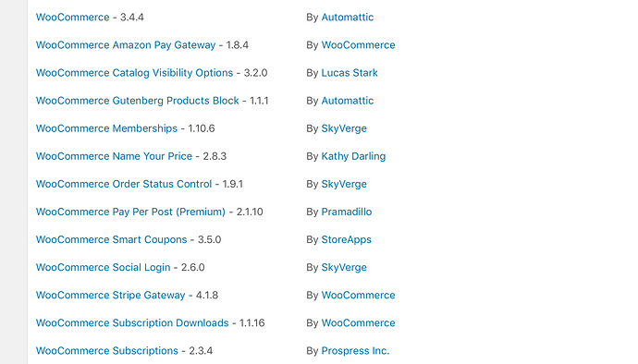Open WooCommerce Gutenberg Products Block link
Image resolution: width=638 pixels, height=364 pixels.
tap(138, 101)
